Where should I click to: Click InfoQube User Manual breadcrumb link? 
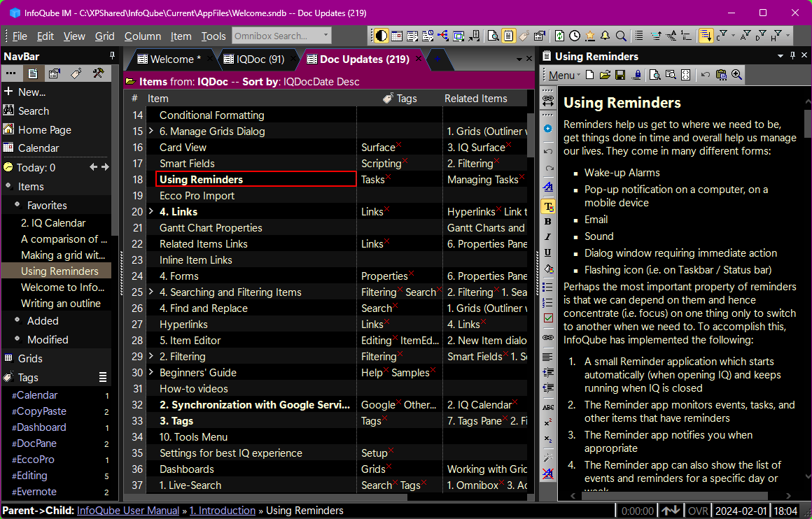[x=128, y=511]
